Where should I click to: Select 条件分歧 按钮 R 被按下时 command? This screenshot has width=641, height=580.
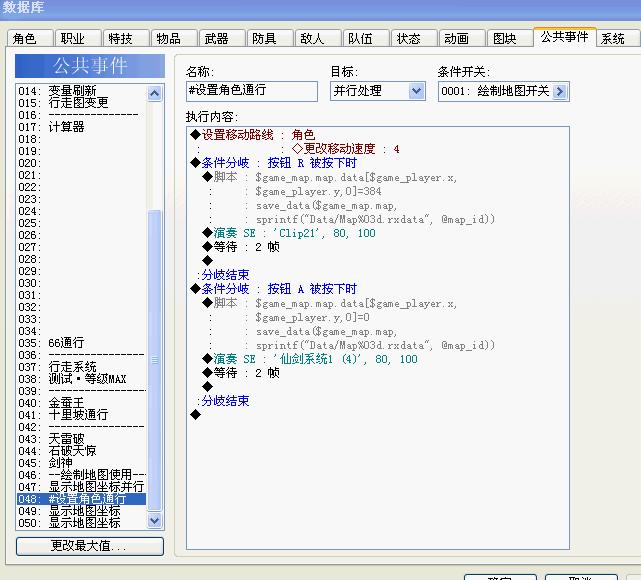[273, 163]
